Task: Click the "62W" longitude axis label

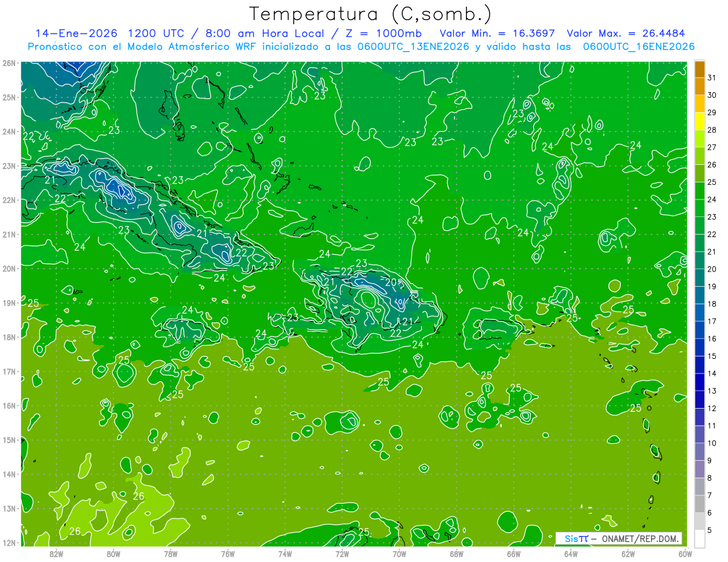Action: (x=628, y=553)
